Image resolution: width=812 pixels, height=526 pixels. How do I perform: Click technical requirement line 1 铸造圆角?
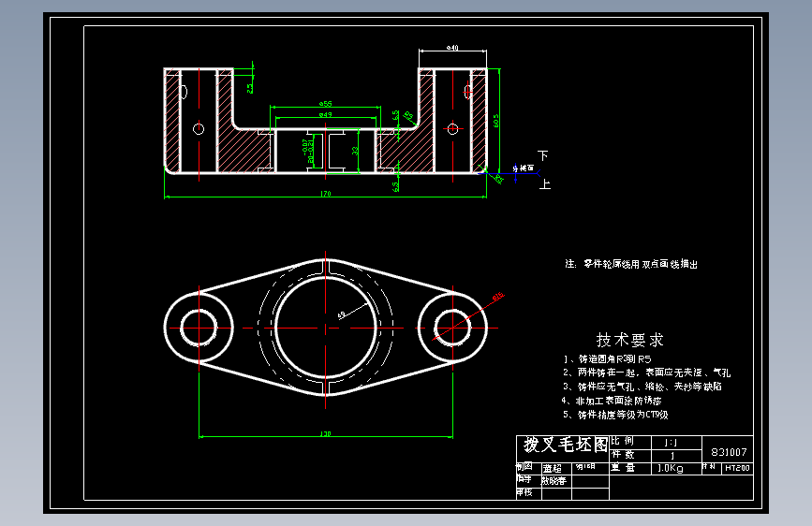click(x=608, y=358)
